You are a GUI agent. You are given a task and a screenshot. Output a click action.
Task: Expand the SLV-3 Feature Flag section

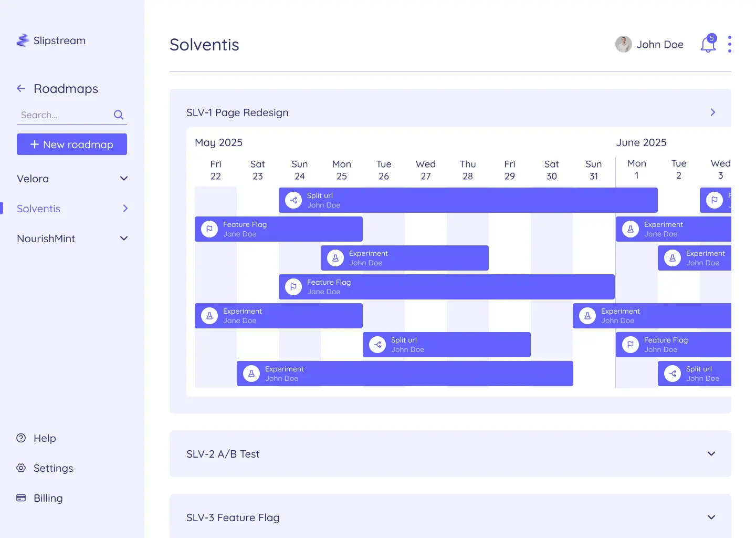tap(711, 517)
